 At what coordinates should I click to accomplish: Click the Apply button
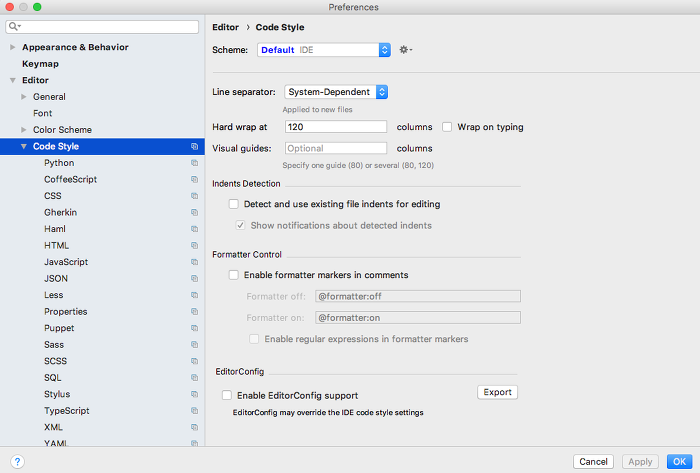click(640, 461)
